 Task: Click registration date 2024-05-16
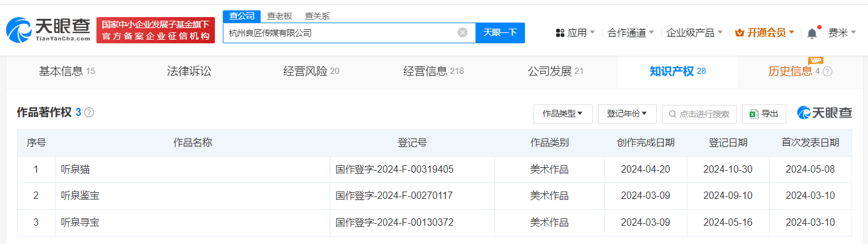click(x=728, y=223)
